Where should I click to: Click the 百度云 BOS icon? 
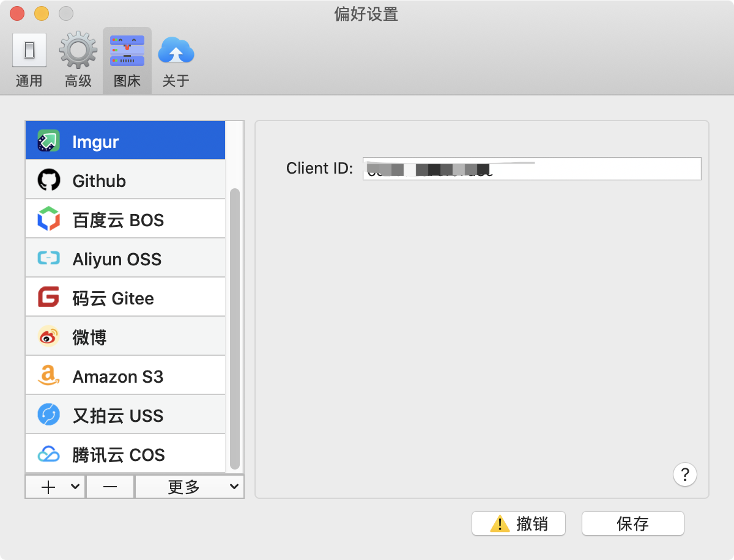tap(49, 219)
